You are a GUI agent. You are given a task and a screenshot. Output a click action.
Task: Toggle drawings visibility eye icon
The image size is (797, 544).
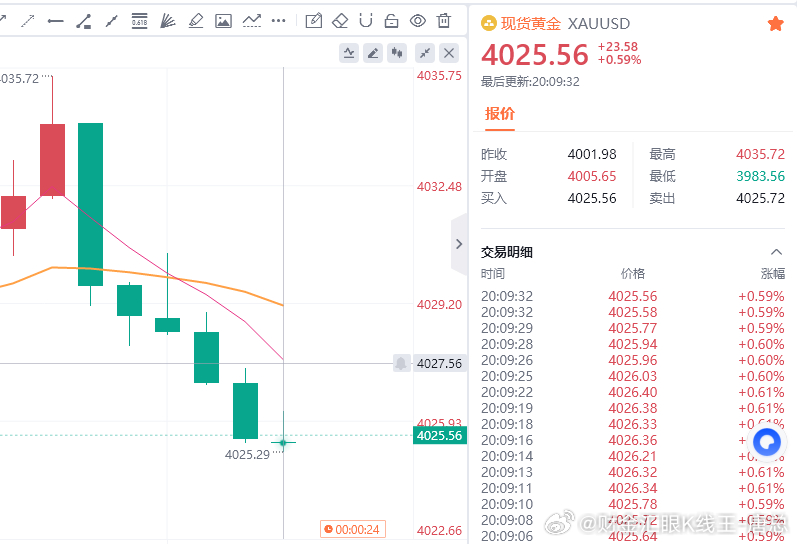[418, 21]
